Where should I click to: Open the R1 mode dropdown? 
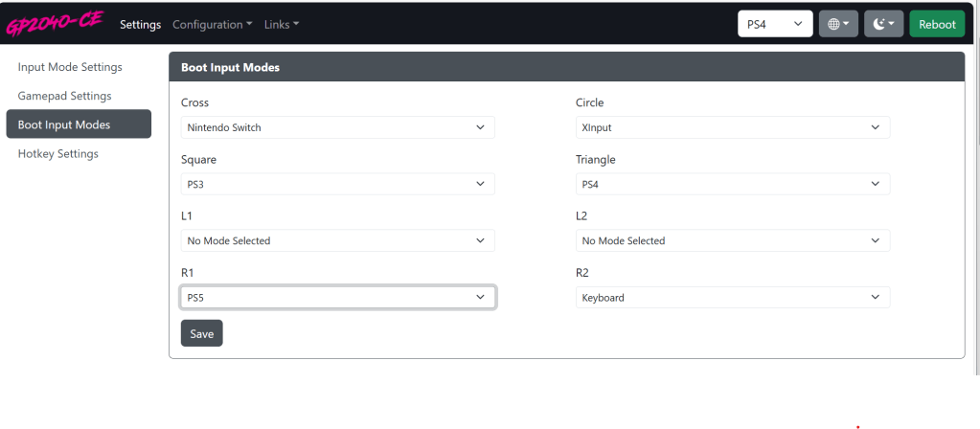337,298
